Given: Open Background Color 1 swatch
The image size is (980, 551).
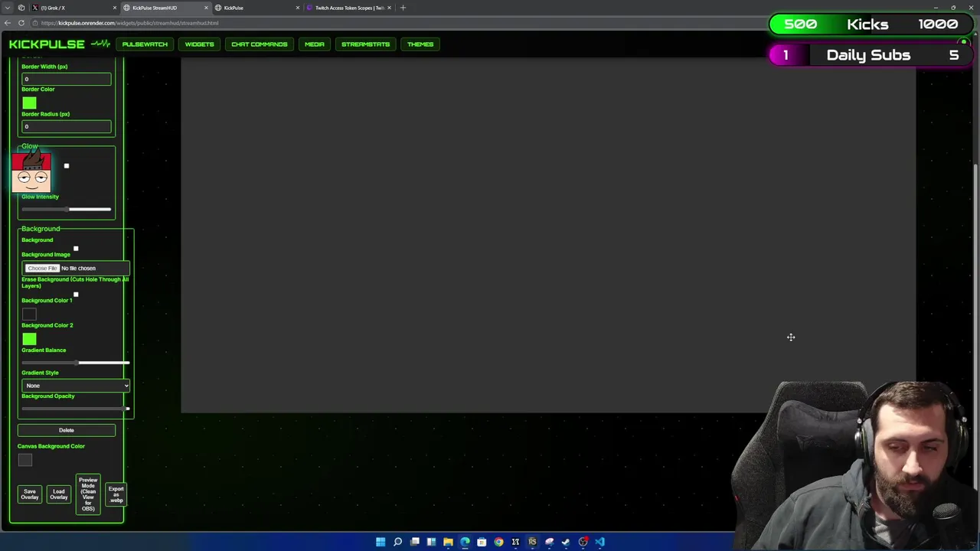Looking at the screenshot, I should click(29, 314).
